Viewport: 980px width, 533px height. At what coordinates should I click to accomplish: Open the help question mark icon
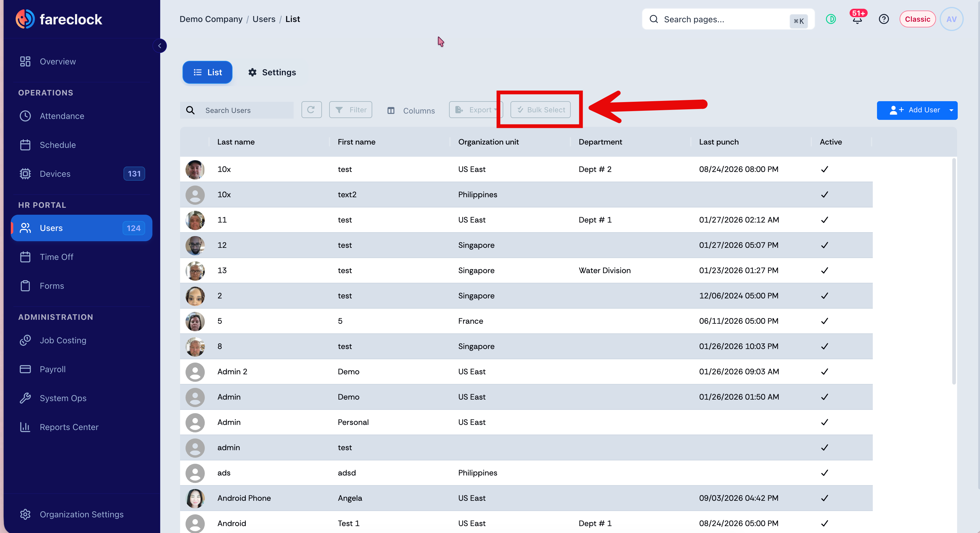[884, 19]
